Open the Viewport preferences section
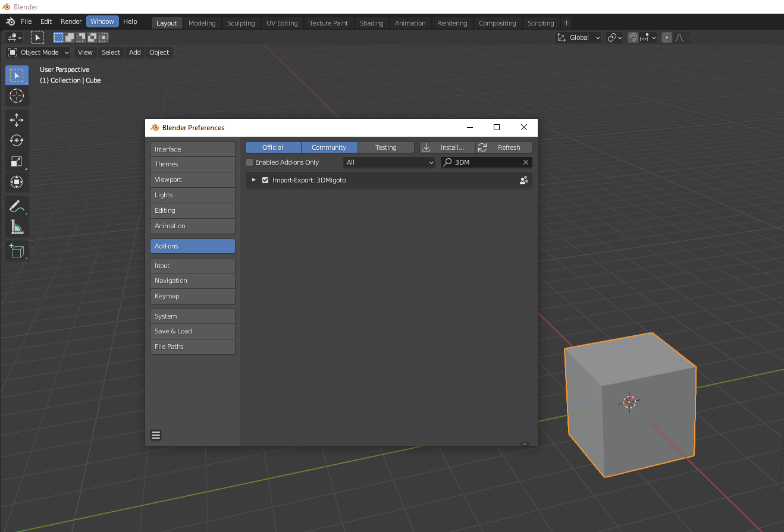The image size is (784, 532). point(193,180)
